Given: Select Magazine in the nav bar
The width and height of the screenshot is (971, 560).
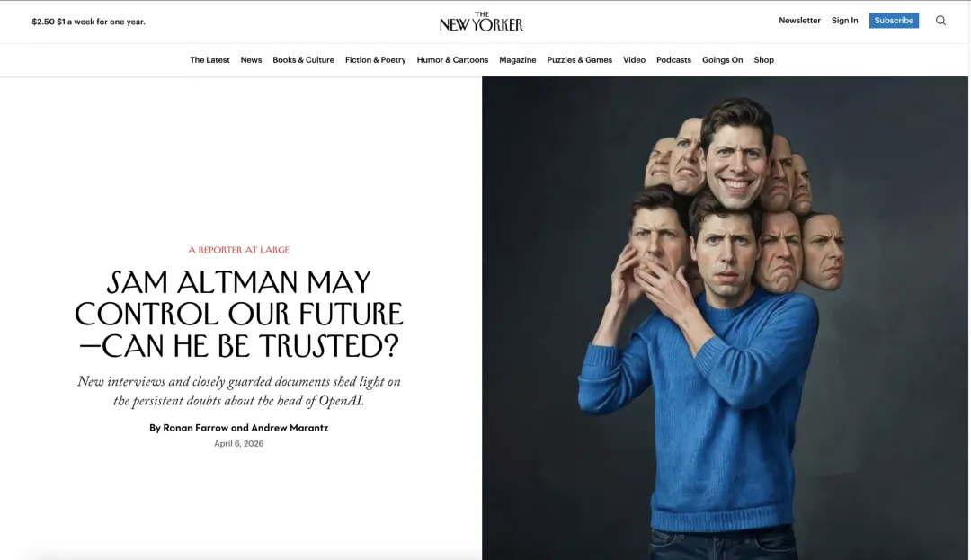Looking at the screenshot, I should pyautogui.click(x=518, y=60).
